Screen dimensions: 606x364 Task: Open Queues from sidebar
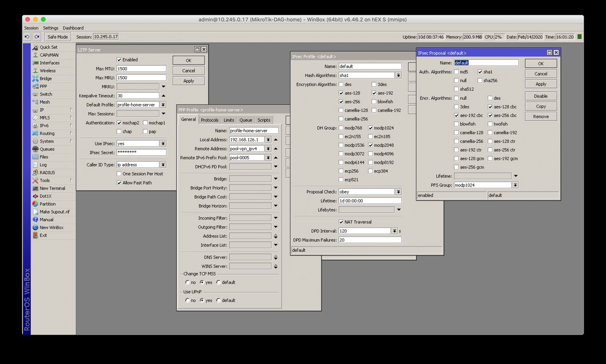(47, 149)
